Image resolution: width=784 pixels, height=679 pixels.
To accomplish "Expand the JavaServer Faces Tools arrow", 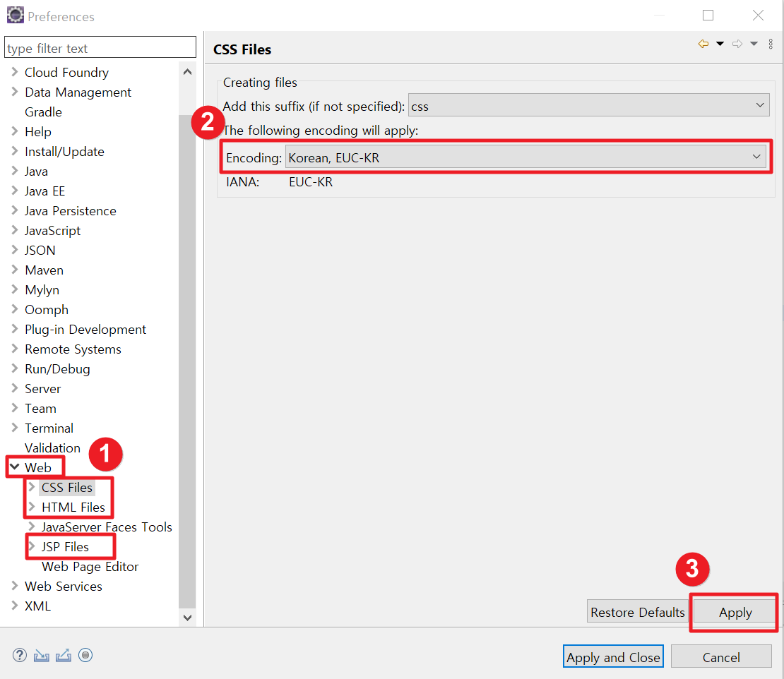I will point(32,527).
